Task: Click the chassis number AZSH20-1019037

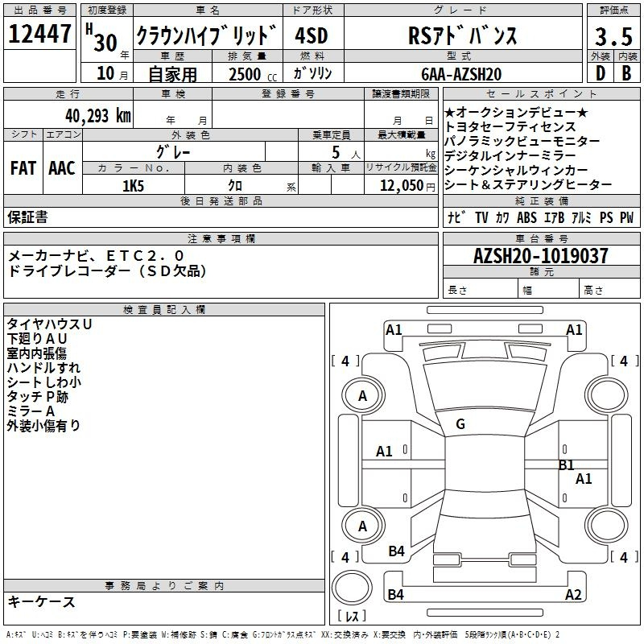Action: (x=540, y=256)
